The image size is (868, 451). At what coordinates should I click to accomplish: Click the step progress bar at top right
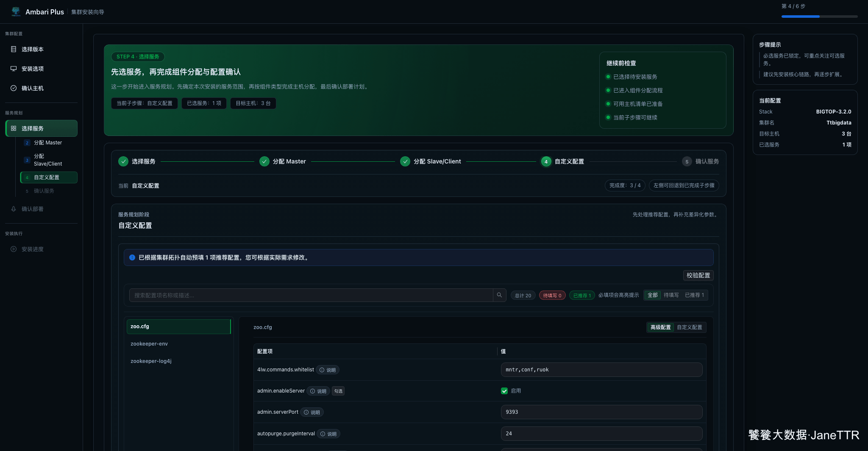[x=819, y=17]
